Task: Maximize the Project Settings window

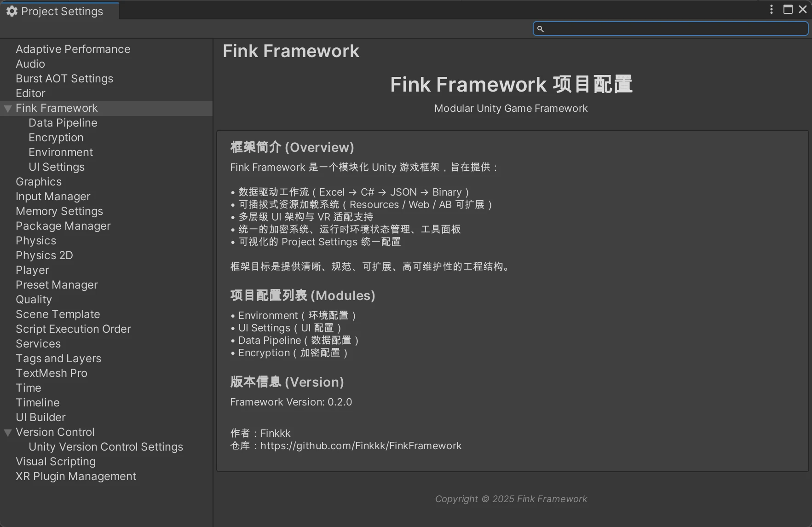Action: 788,9
